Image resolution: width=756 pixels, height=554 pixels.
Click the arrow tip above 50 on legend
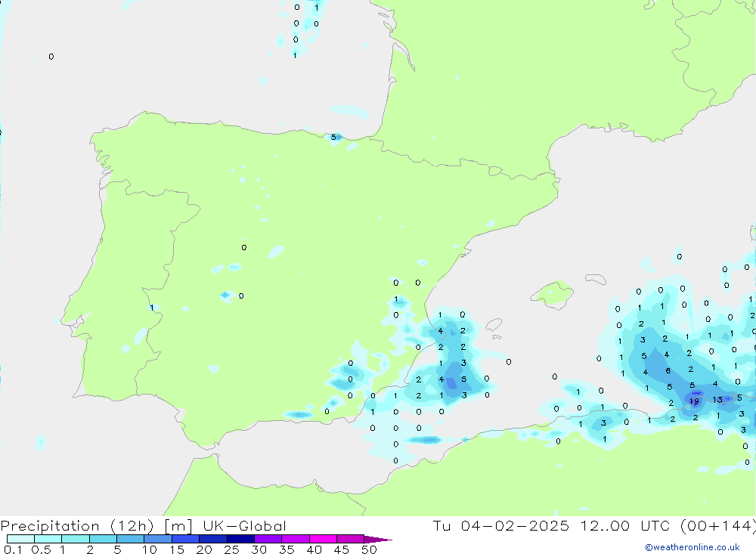[379, 540]
